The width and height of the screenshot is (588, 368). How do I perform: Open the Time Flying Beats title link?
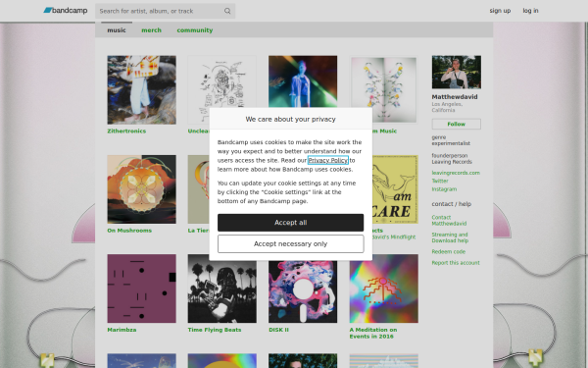tap(215, 330)
